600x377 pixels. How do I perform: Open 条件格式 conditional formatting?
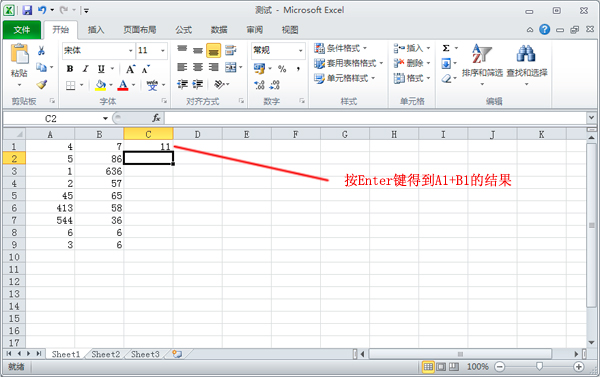pos(340,48)
